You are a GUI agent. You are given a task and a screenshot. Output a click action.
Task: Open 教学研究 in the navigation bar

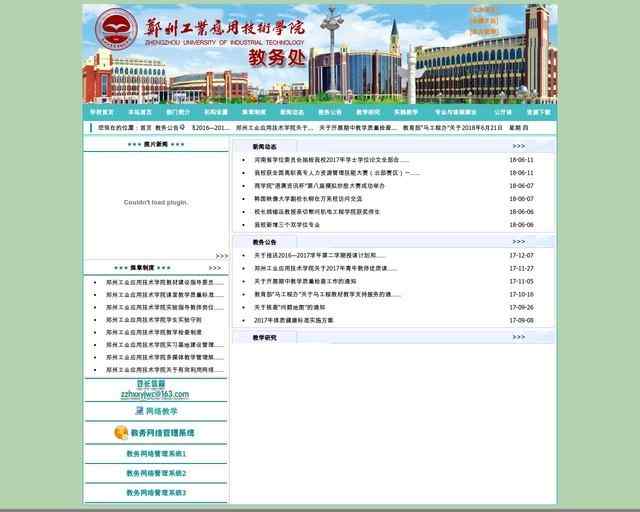368,112
